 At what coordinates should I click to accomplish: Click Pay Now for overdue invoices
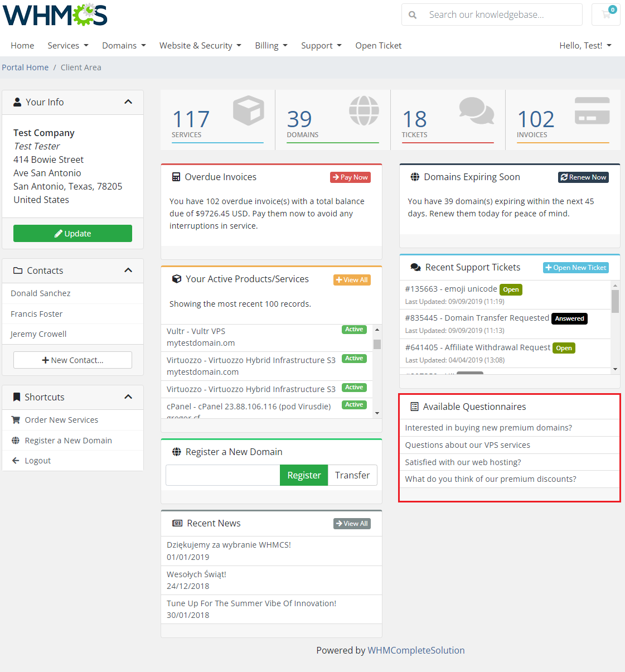[351, 177]
